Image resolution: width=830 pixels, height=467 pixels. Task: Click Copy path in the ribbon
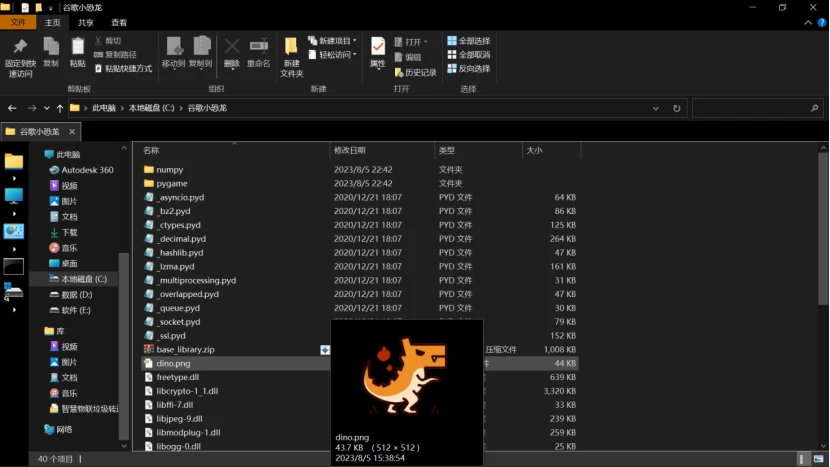[115, 55]
